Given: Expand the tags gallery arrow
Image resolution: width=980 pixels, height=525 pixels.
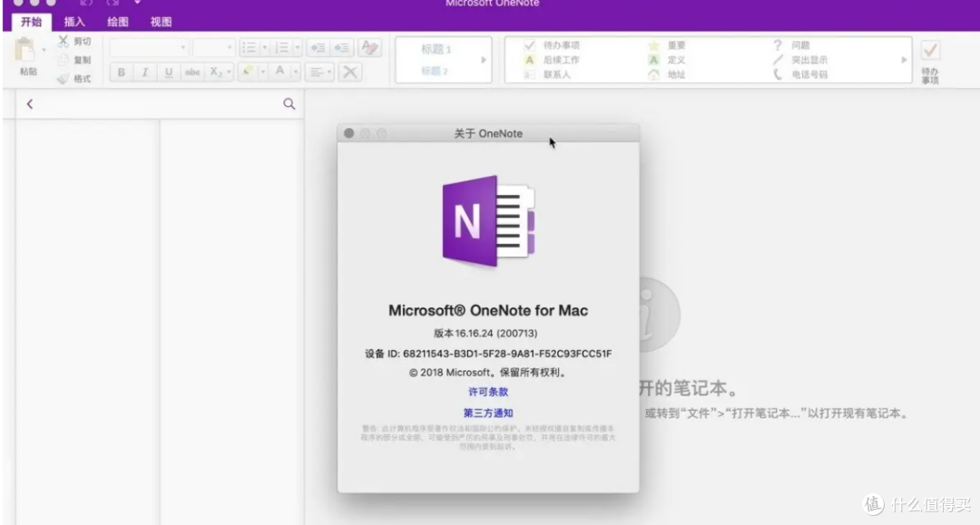Looking at the screenshot, I should (x=904, y=60).
